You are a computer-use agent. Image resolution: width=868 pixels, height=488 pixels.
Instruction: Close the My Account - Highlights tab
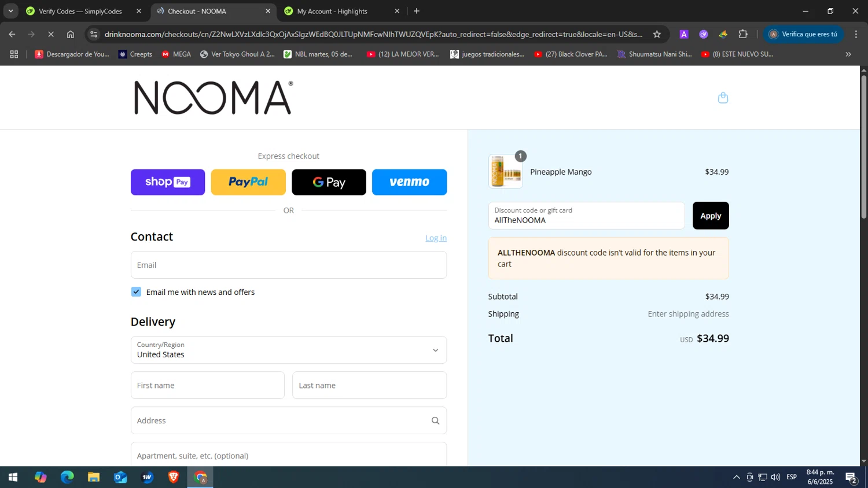point(397,11)
